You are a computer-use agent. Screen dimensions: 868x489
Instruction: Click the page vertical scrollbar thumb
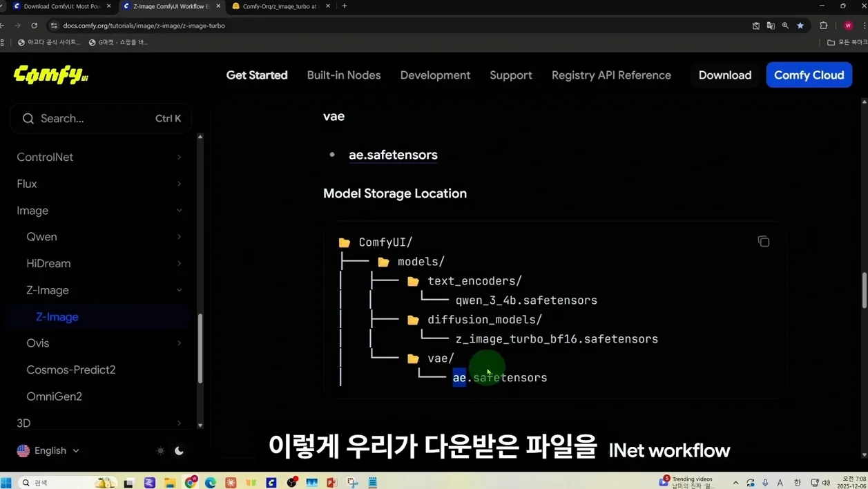tap(864, 291)
